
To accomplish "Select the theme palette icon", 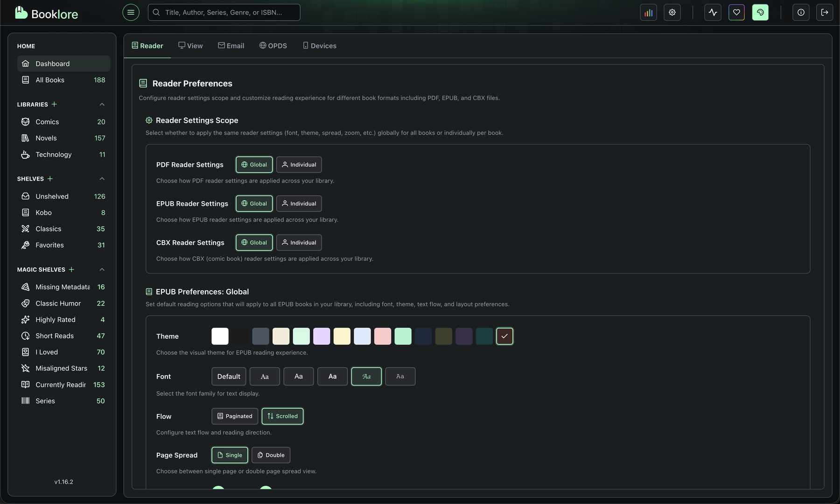I will point(760,12).
